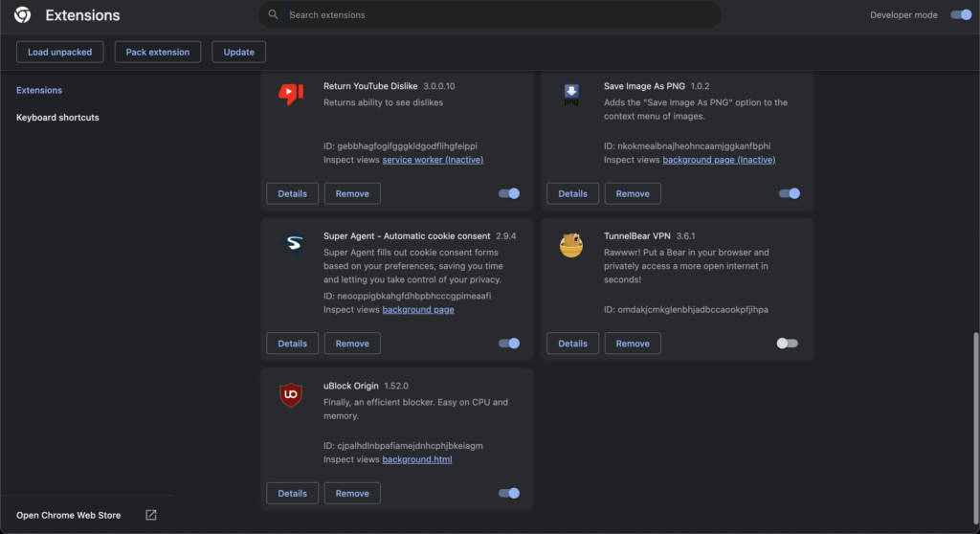Toggle Developer mode switch
This screenshot has height=534, width=980.
[961, 15]
